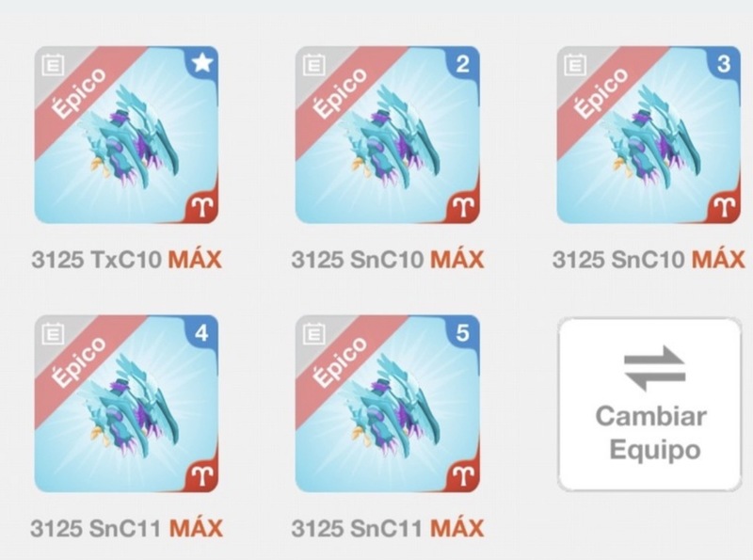Click the swap arrows icon above Cambiar Equipo
This screenshot has height=560, width=753.
pyautogui.click(x=654, y=367)
